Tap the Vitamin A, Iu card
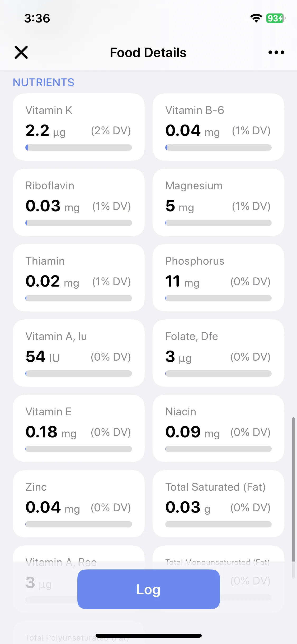The width and height of the screenshot is (297, 644). pos(79,353)
